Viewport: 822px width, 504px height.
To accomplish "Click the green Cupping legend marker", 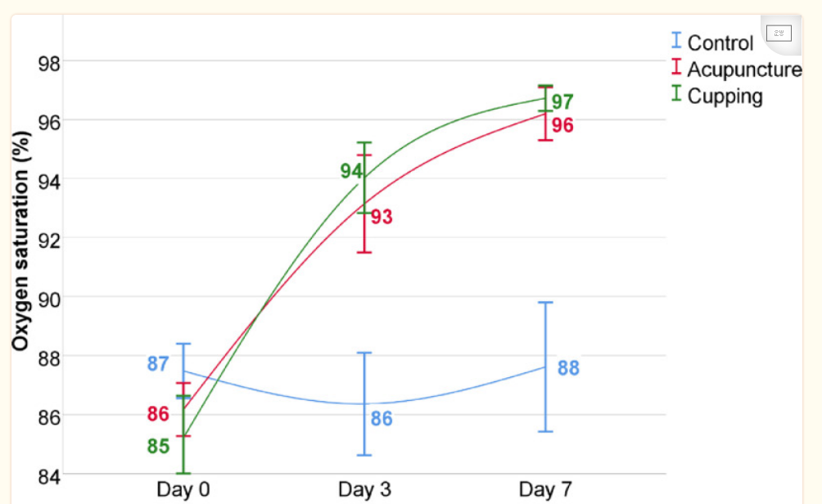I will tap(676, 93).
